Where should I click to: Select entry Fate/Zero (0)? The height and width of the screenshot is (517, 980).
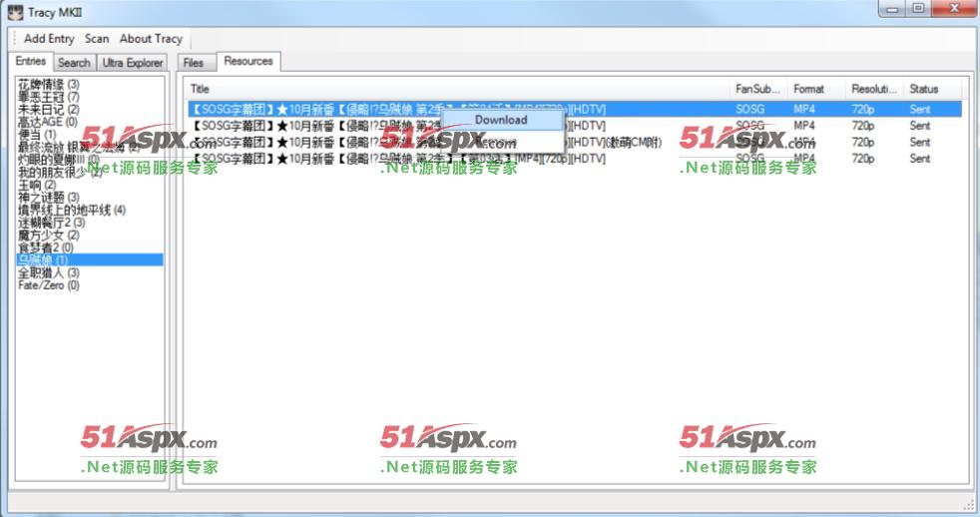(49, 285)
